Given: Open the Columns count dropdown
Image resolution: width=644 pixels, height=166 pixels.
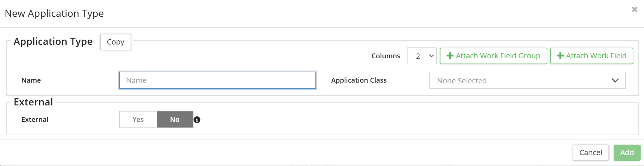Looking at the screenshot, I should click(x=422, y=56).
